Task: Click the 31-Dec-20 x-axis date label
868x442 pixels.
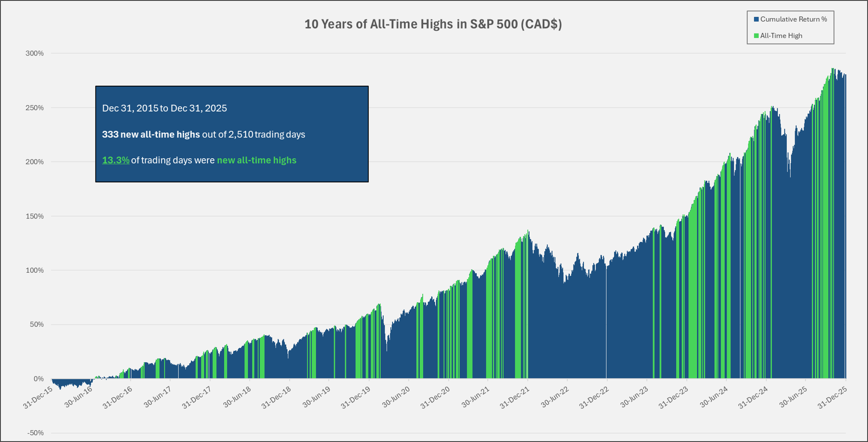Action: (435, 397)
